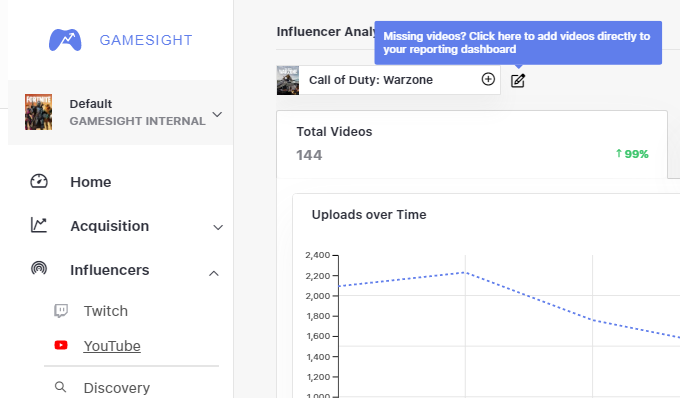The image size is (680, 398).
Task: Click the Total Videos card title
Action: 334,132
